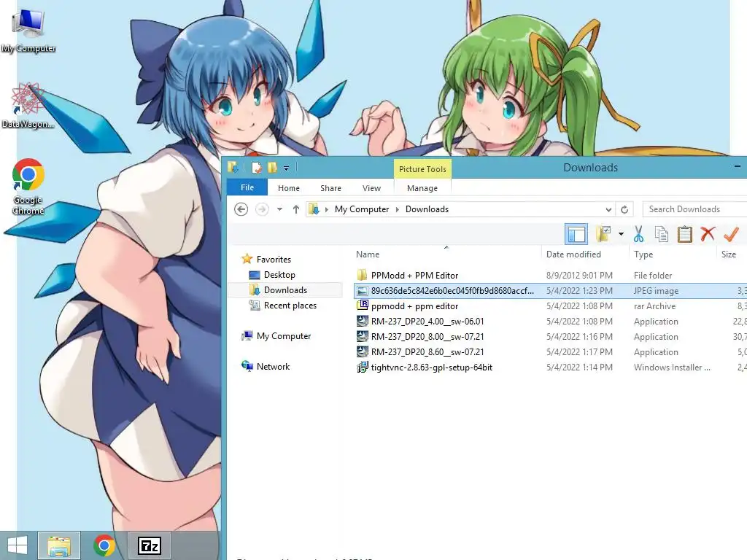Select tightvnc-2.8.63-gpl-setup-64bit installer
Viewport: 747px width, 560px height.
click(432, 367)
